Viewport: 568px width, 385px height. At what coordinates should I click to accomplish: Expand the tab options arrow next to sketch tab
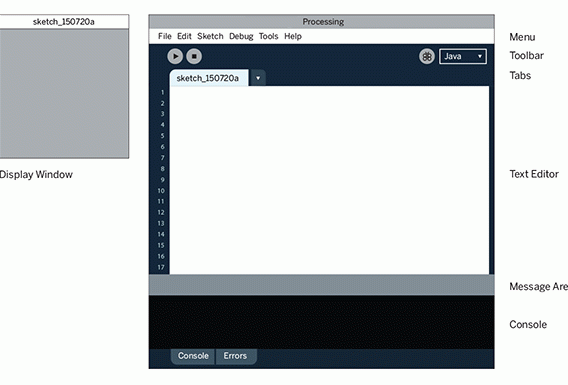click(258, 78)
